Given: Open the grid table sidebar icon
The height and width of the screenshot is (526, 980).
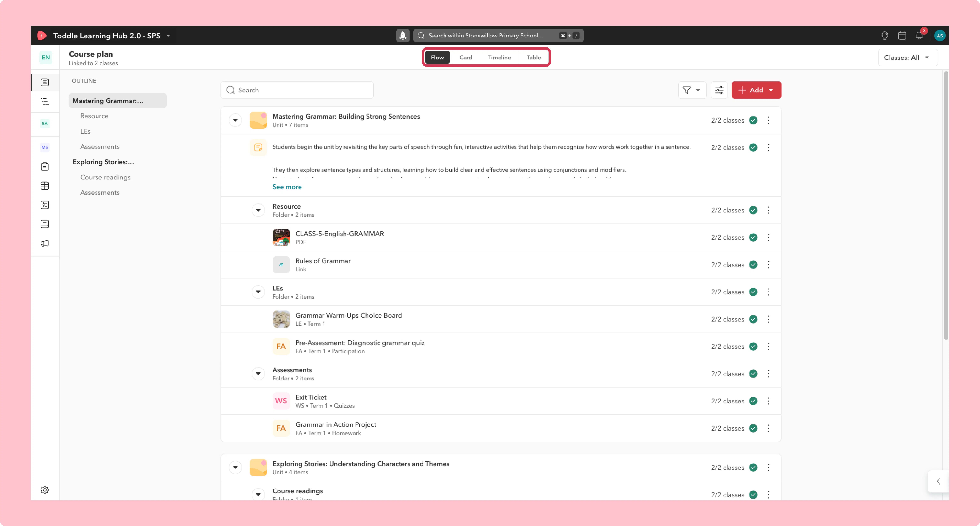Looking at the screenshot, I should (x=45, y=186).
